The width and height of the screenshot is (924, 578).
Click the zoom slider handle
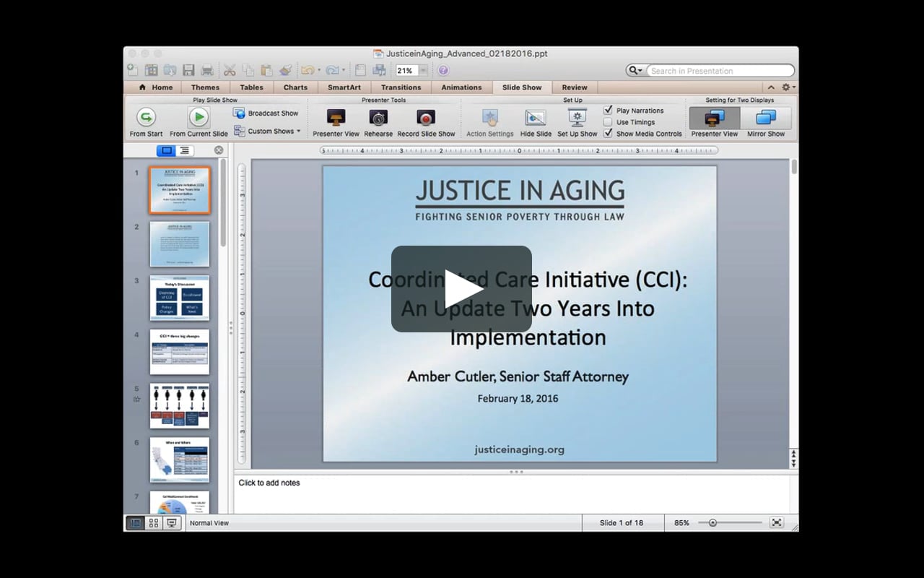coord(712,522)
